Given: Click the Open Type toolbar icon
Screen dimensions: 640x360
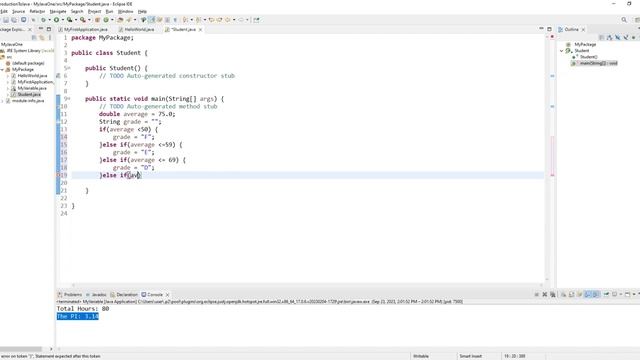Looking at the screenshot, I should tap(120, 20).
